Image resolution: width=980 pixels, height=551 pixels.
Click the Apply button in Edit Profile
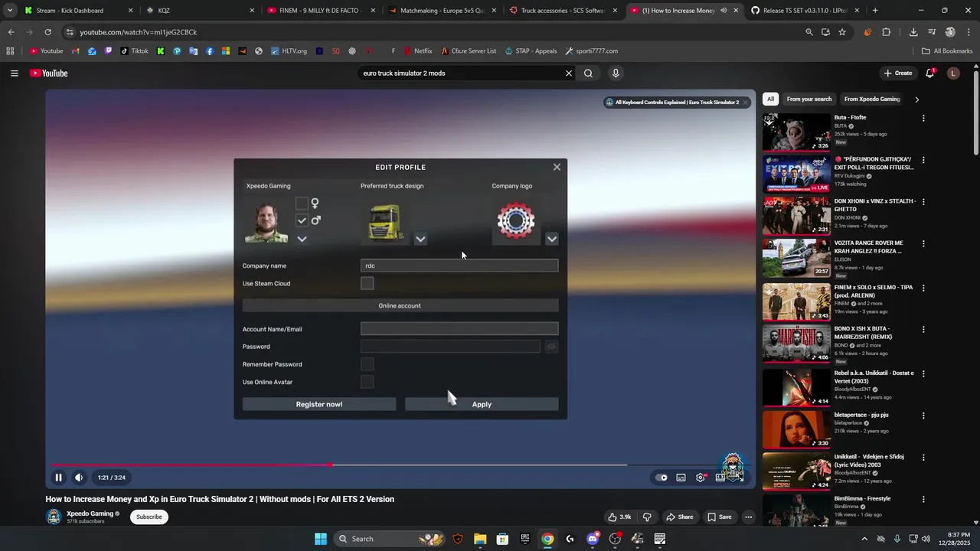(x=482, y=404)
